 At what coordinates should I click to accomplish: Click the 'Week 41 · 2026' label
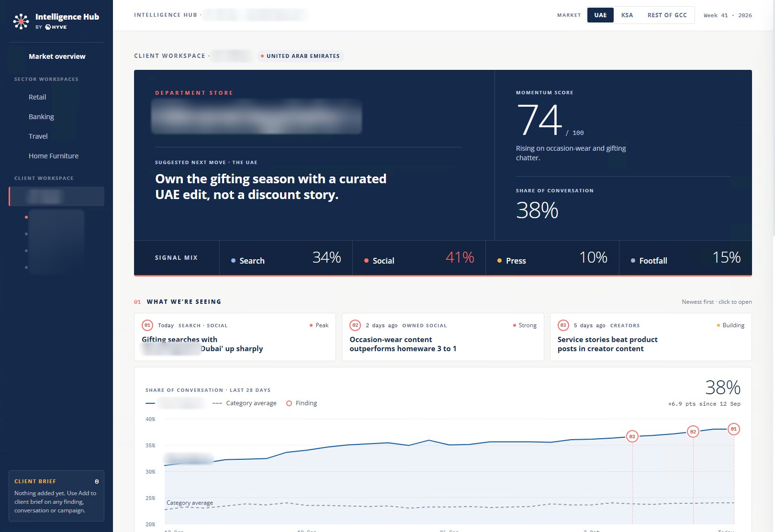728,15
